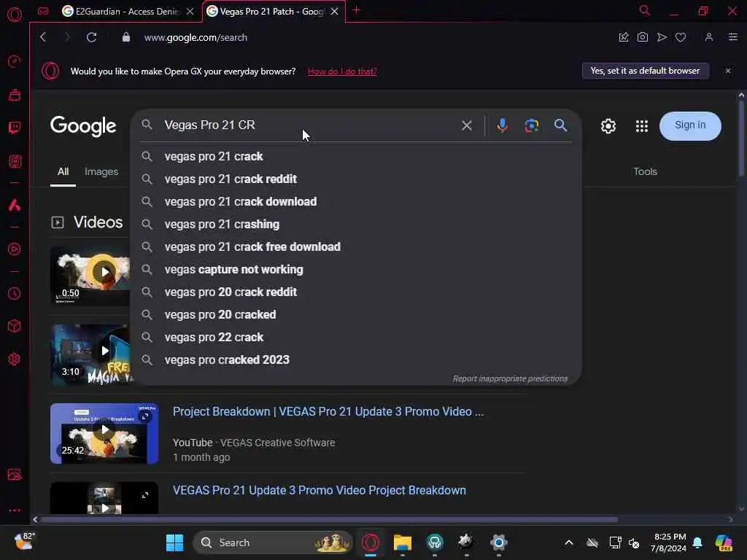This screenshot has height=560, width=747.
Task: Open the Player sidebar icon
Action: [x=15, y=249]
